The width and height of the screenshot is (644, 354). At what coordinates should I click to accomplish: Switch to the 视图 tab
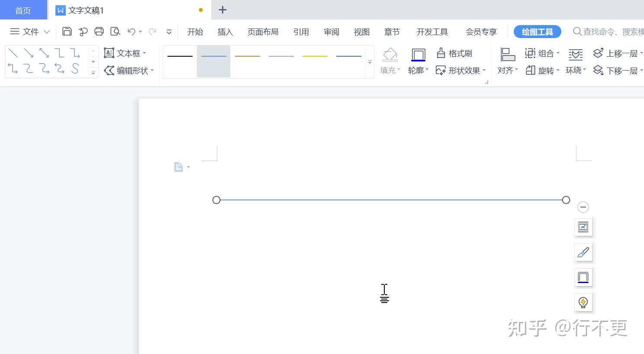[362, 32]
